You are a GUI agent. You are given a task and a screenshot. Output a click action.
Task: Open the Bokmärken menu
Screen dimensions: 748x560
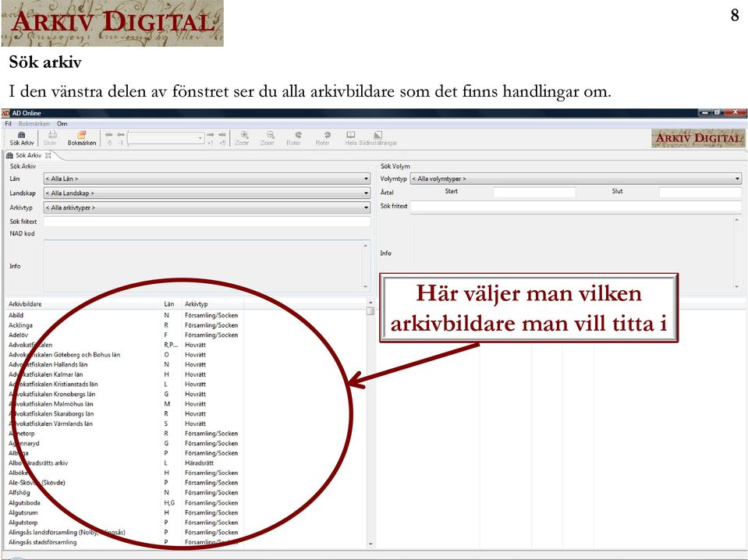point(34,123)
